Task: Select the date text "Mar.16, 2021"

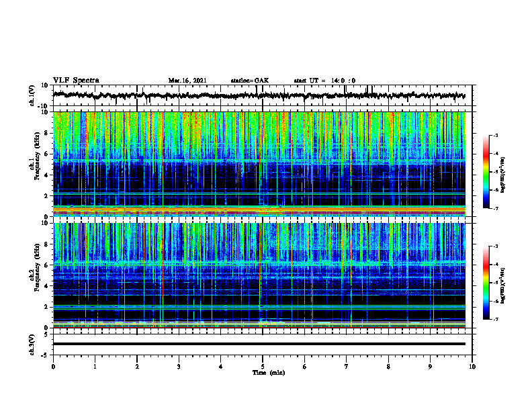Action: click(187, 81)
